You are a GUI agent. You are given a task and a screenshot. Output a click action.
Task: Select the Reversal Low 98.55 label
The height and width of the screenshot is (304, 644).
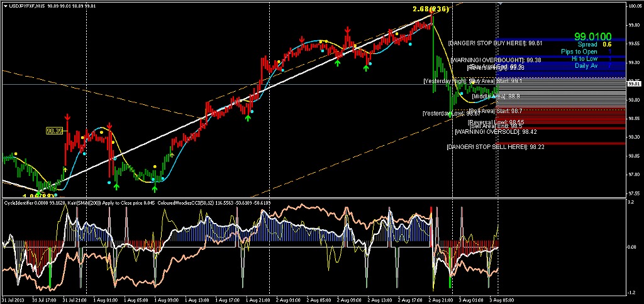496,122
